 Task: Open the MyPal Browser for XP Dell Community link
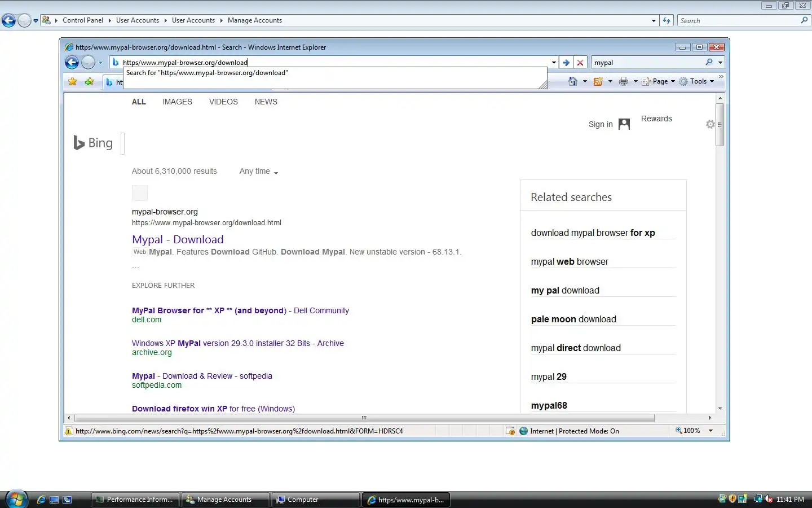pos(240,310)
